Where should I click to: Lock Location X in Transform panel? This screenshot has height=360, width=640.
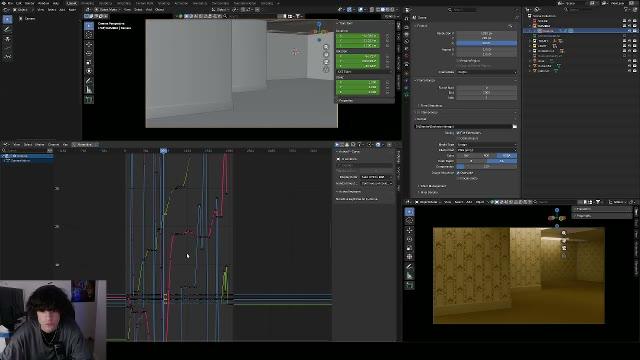point(387,36)
